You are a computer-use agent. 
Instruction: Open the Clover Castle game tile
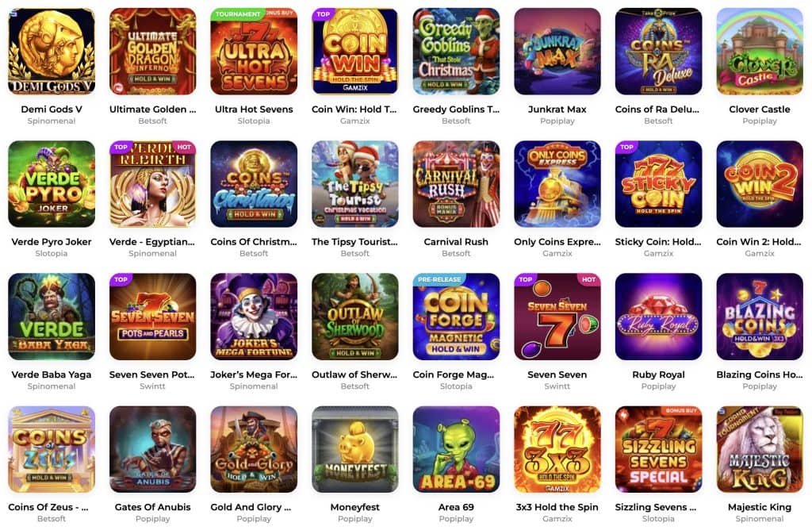760,51
